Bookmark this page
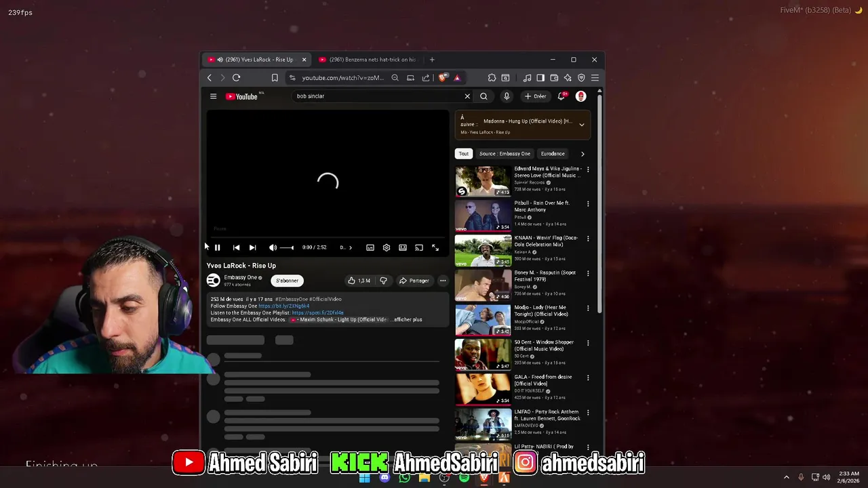Image resolution: width=868 pixels, height=488 pixels. coord(275,78)
